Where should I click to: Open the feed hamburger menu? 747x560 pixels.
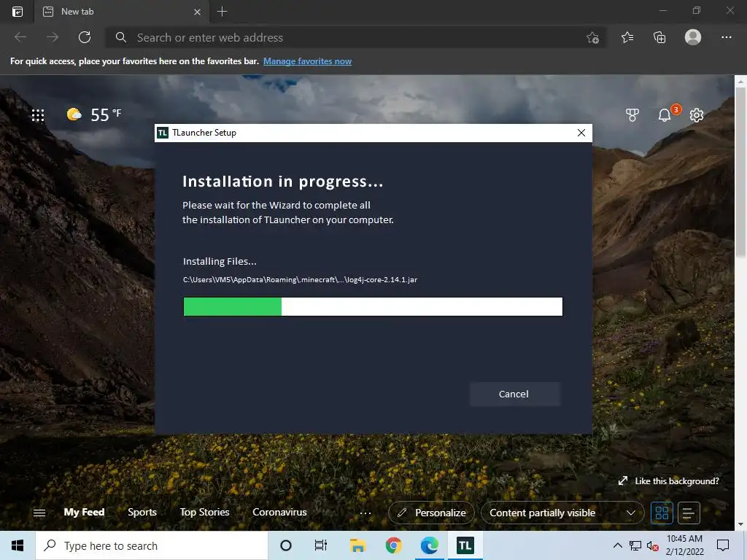(x=39, y=513)
